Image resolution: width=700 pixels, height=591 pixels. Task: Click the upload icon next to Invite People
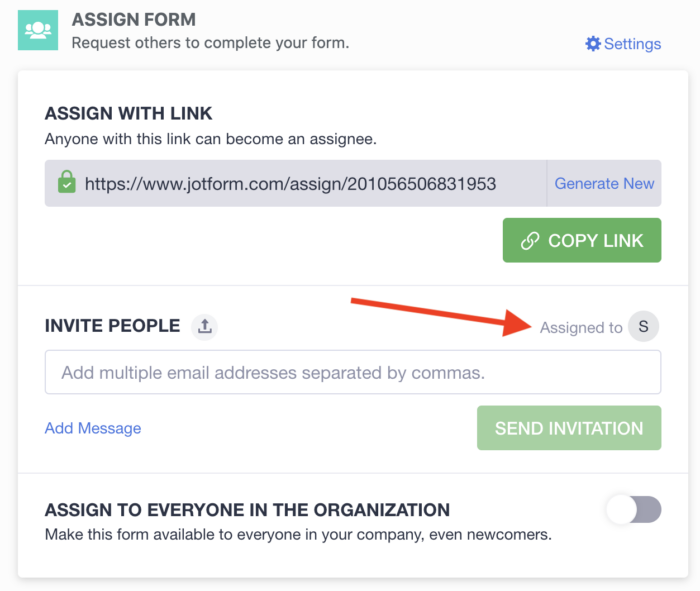click(x=204, y=326)
